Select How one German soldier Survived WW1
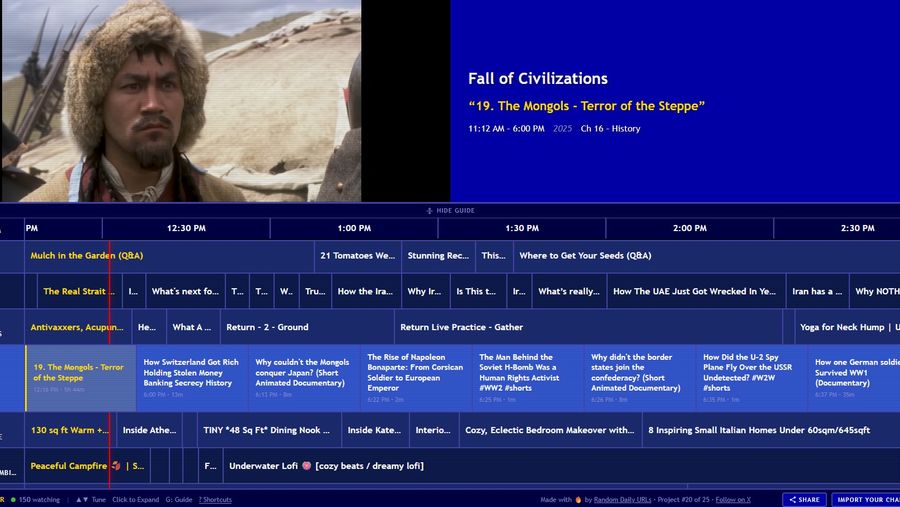This screenshot has width=900, height=507. tap(854, 378)
